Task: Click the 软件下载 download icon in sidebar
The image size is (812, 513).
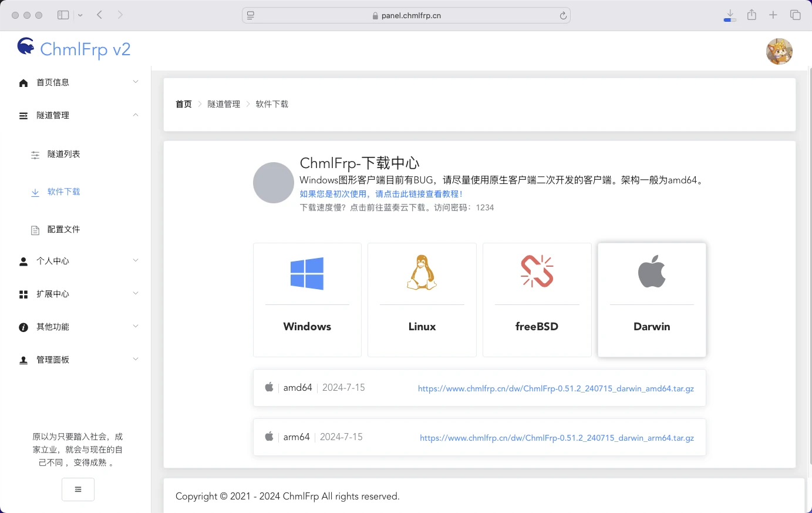Action: (35, 192)
